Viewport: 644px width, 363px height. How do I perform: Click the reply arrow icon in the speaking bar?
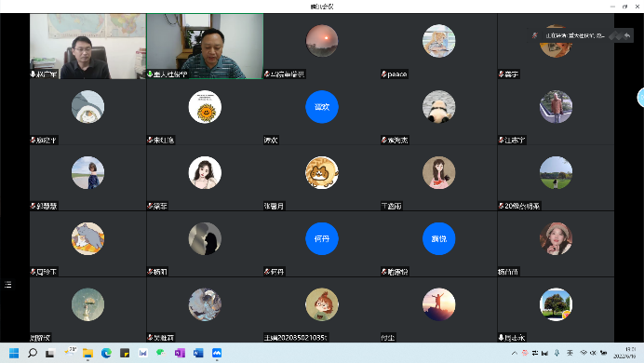[x=627, y=35]
